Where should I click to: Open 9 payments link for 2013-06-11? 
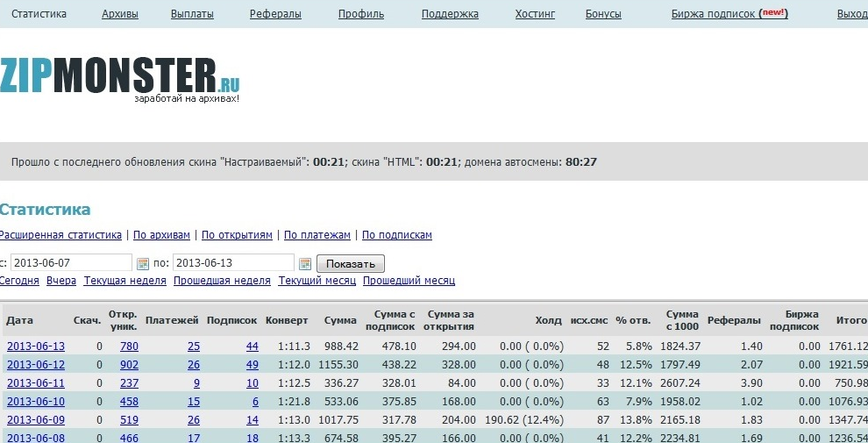pos(196,382)
